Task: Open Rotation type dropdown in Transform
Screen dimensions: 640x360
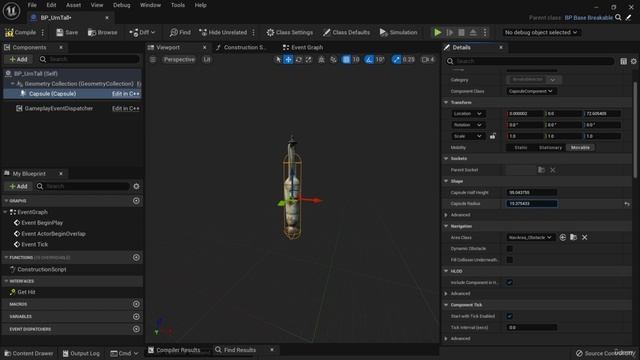Action: (x=468, y=125)
